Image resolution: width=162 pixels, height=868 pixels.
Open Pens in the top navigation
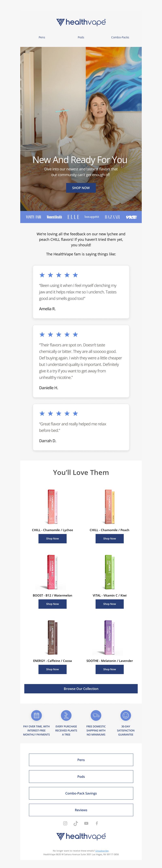click(42, 37)
